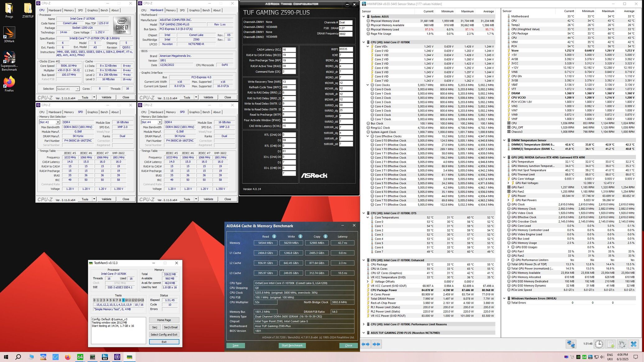This screenshot has height=362, width=644.
Task: Click CAS# Latency (tCL) field
Action: tap(289, 49)
